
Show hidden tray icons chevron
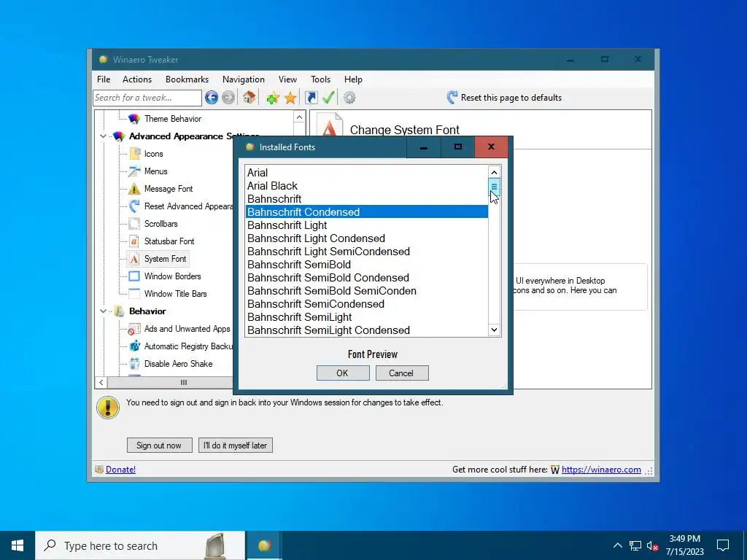coord(617,545)
